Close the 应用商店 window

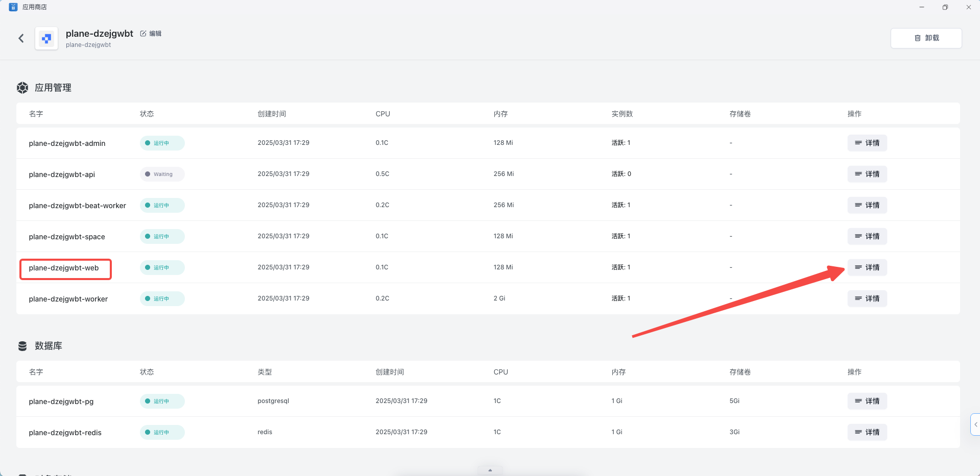(969, 7)
